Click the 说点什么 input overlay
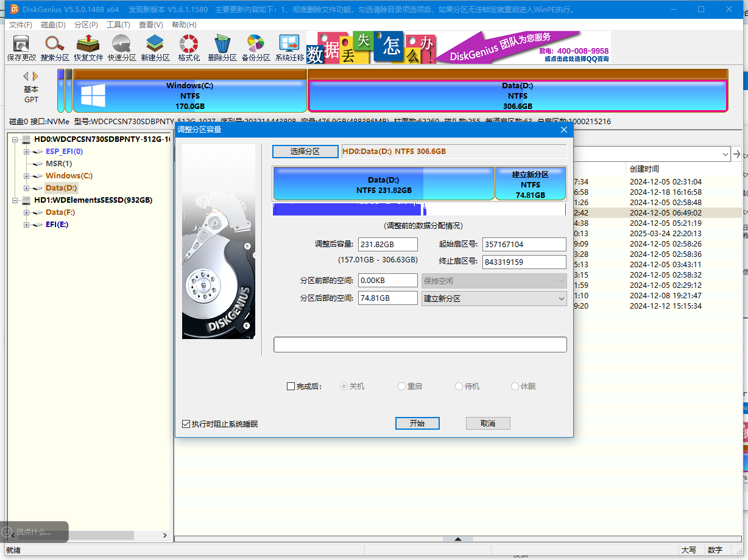748x560 pixels. tap(34, 532)
